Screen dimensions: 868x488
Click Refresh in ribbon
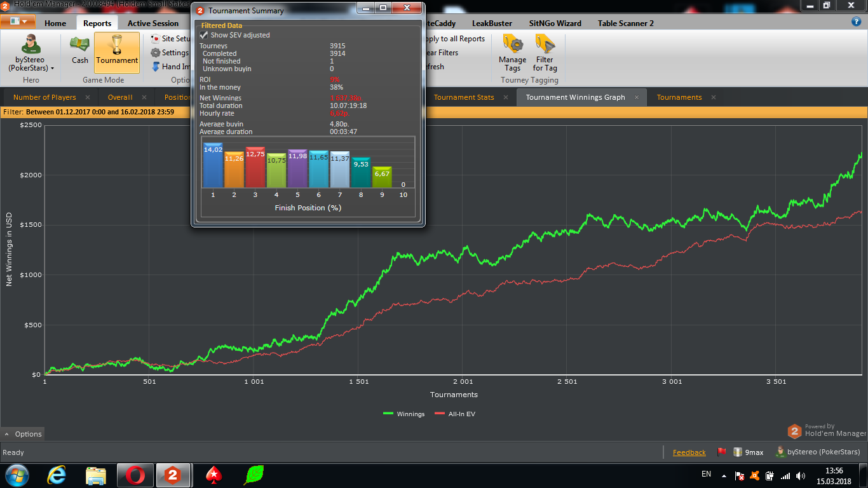[435, 67]
